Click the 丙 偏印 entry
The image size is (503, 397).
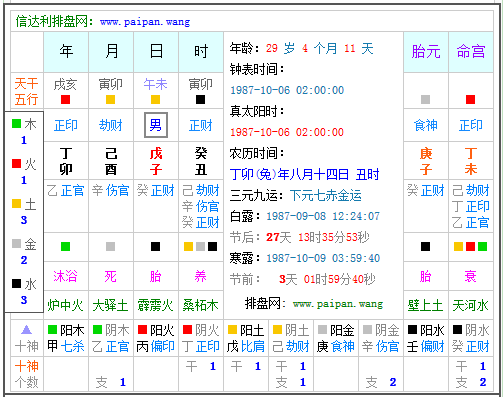(x=156, y=346)
